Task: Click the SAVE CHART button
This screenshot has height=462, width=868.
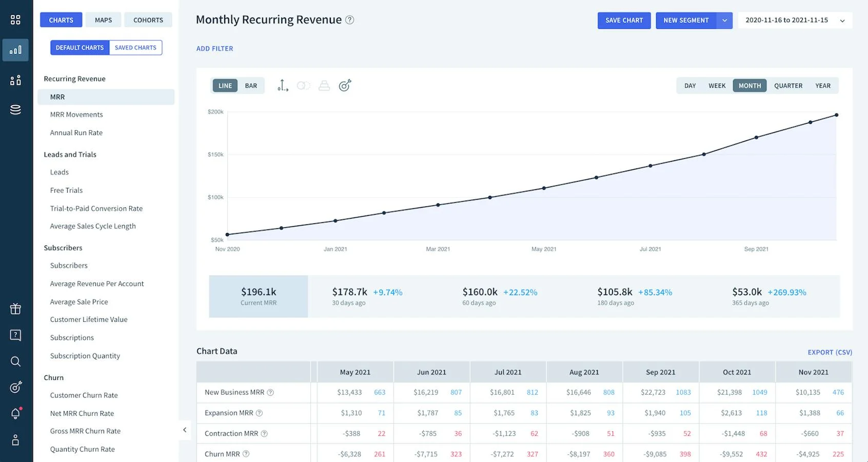Action: coord(624,21)
